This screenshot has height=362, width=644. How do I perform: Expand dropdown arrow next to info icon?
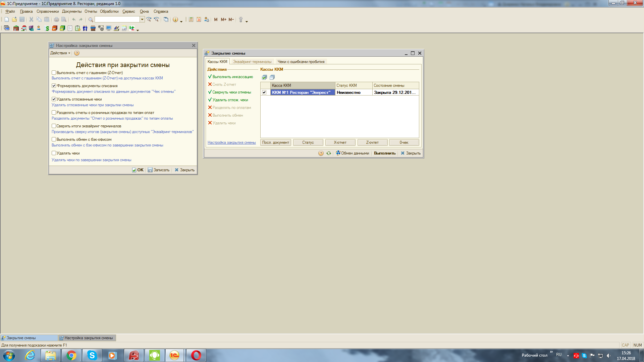point(181,21)
